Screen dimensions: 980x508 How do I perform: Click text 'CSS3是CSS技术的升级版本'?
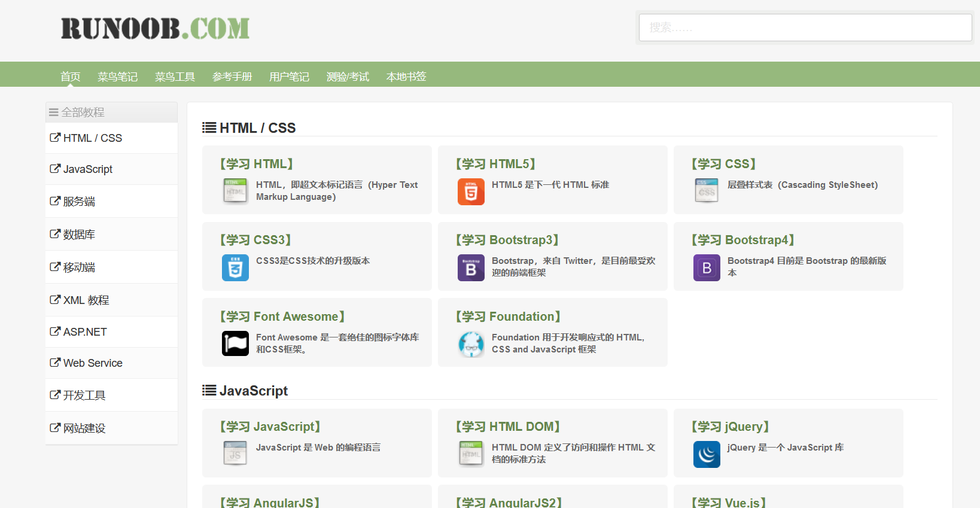pyautogui.click(x=313, y=261)
